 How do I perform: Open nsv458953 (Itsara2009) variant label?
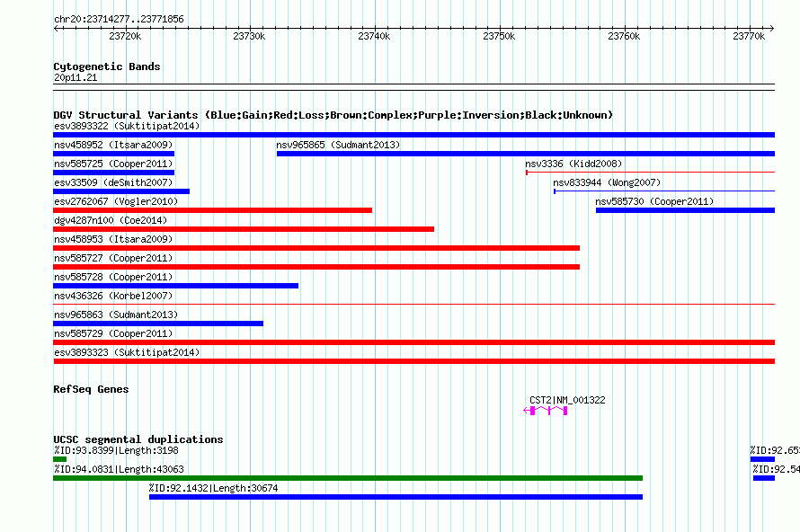pyautogui.click(x=113, y=239)
